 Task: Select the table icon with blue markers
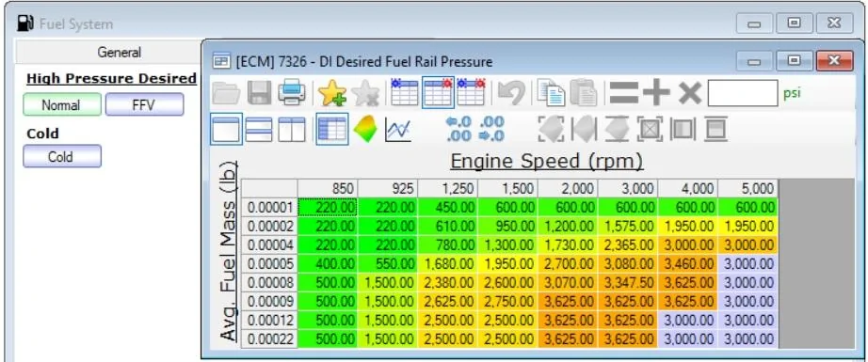click(x=404, y=92)
